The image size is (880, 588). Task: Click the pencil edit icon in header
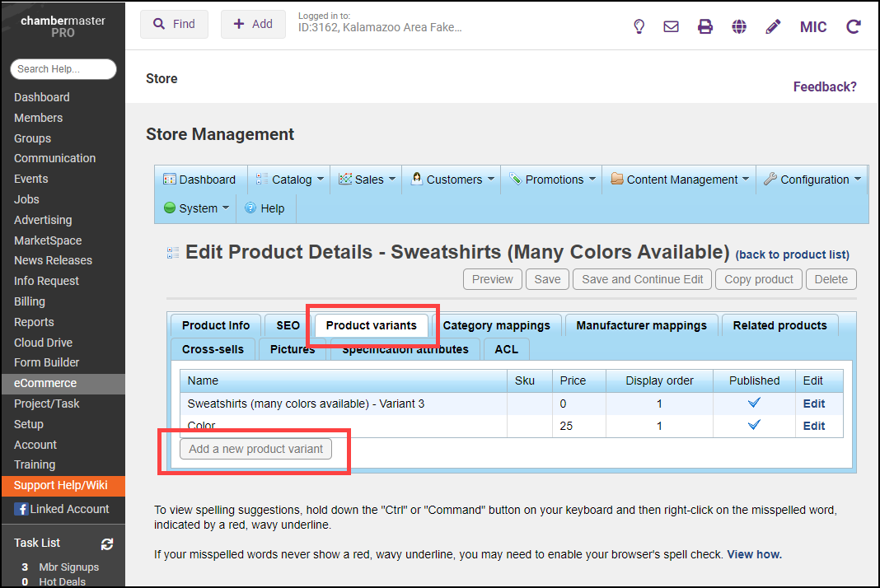[x=773, y=26]
